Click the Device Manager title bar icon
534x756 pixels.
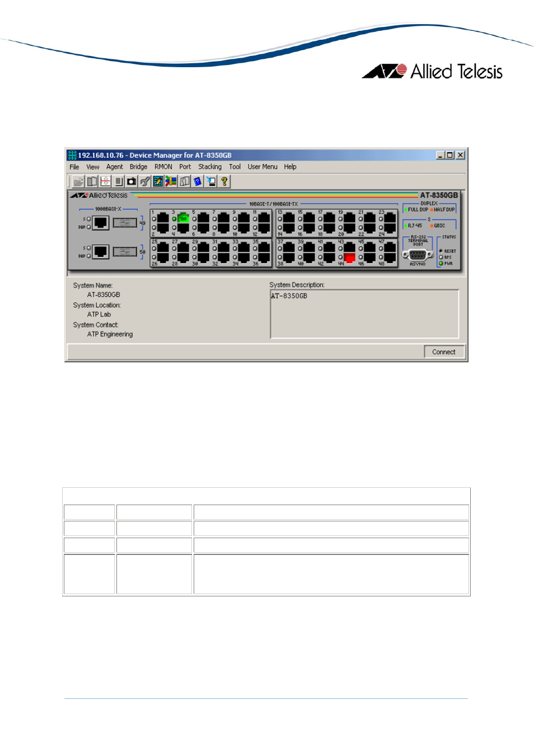pos(72,155)
